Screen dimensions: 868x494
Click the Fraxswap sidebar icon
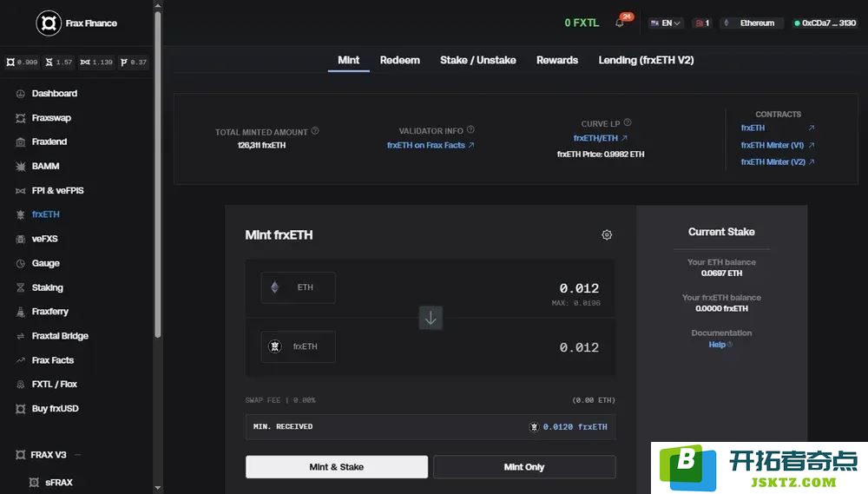click(21, 118)
